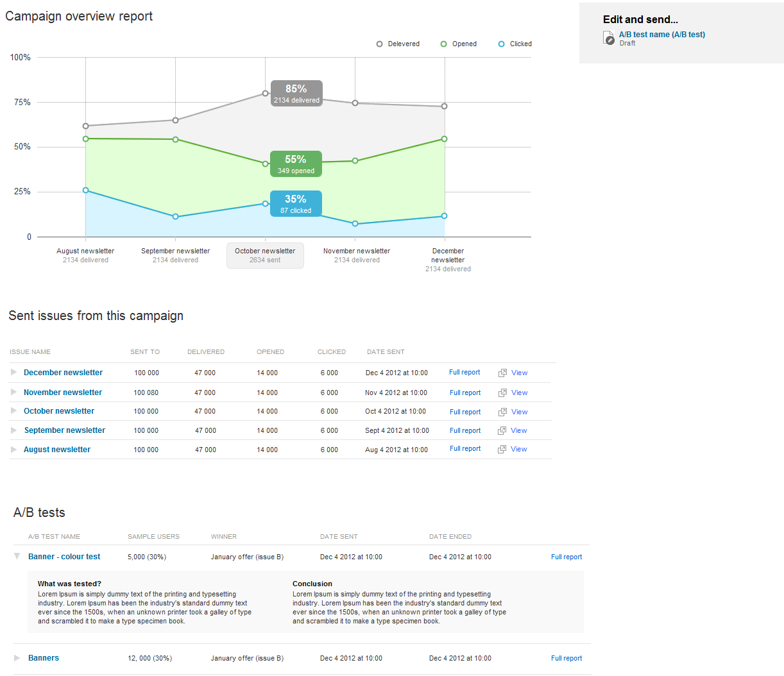This screenshot has height=676, width=784.
Task: Click the external view icon for November newsletter
Action: (x=502, y=393)
